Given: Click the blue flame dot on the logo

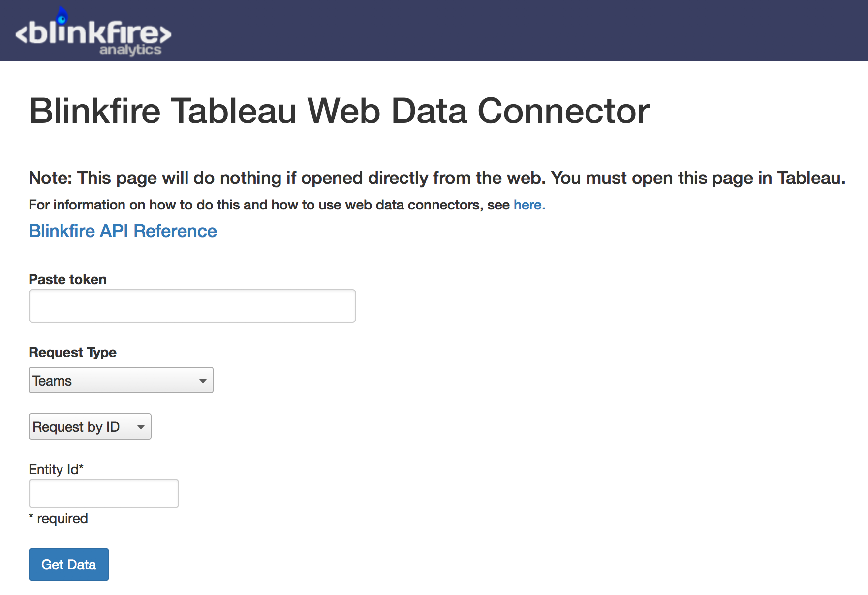Looking at the screenshot, I should 62,18.
